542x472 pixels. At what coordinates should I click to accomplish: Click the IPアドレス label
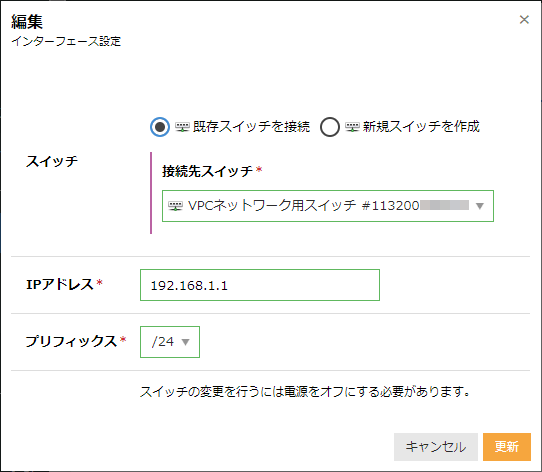[59, 285]
